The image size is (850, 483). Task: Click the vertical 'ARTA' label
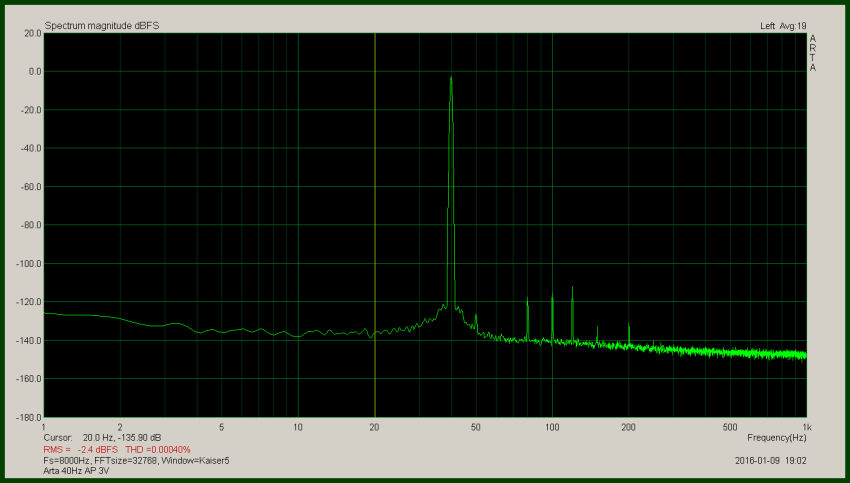pos(812,53)
